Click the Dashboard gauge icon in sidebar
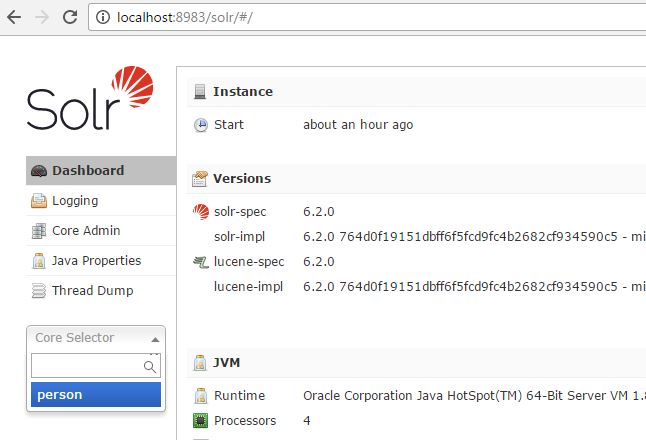This screenshot has width=646, height=440. click(x=40, y=171)
